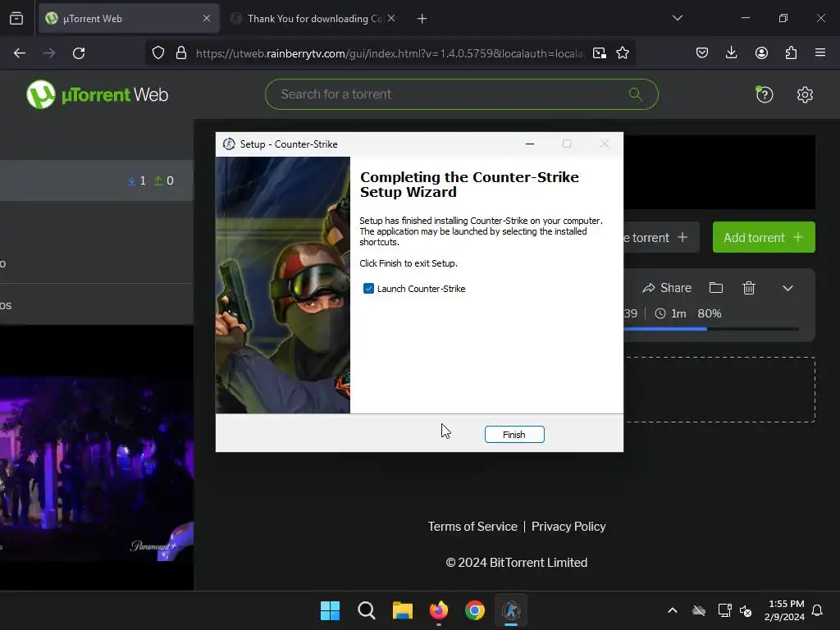The height and width of the screenshot is (630, 840).
Task: Click the green Add torrent button
Action: coord(764,237)
